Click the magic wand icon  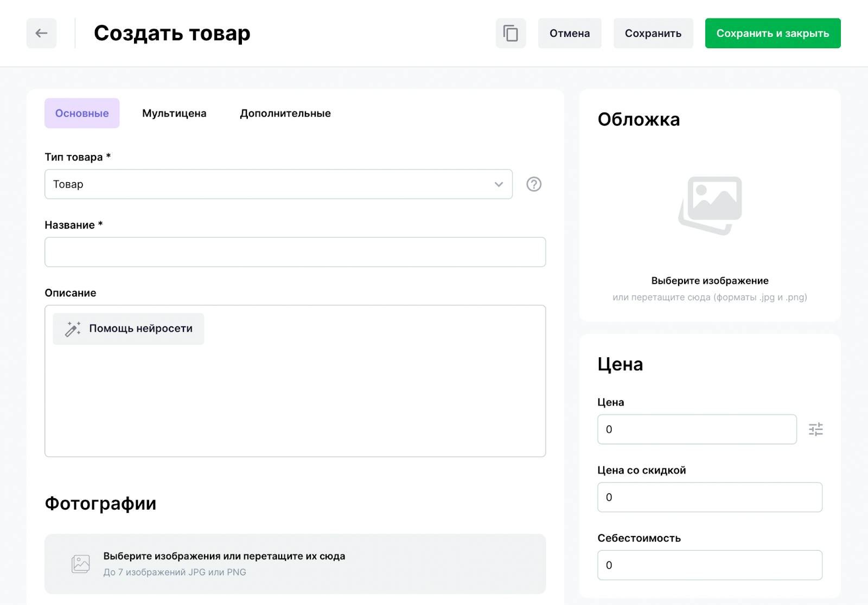pyautogui.click(x=73, y=329)
